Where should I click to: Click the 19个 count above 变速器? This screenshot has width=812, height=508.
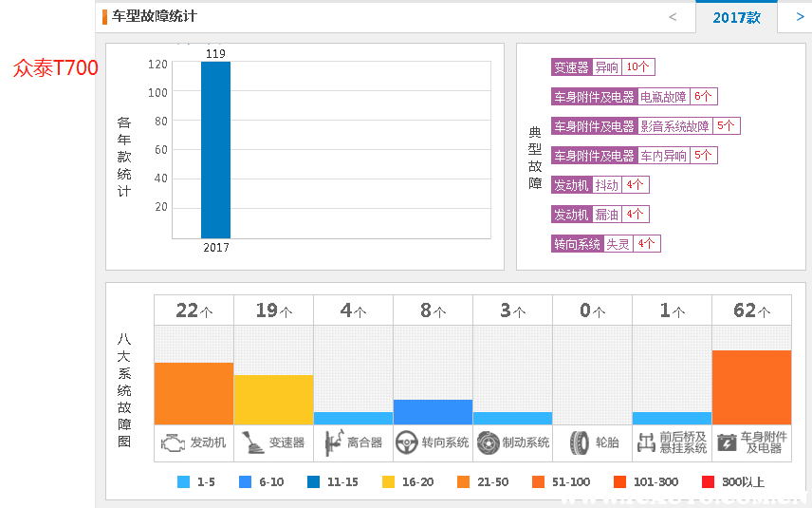(x=274, y=310)
